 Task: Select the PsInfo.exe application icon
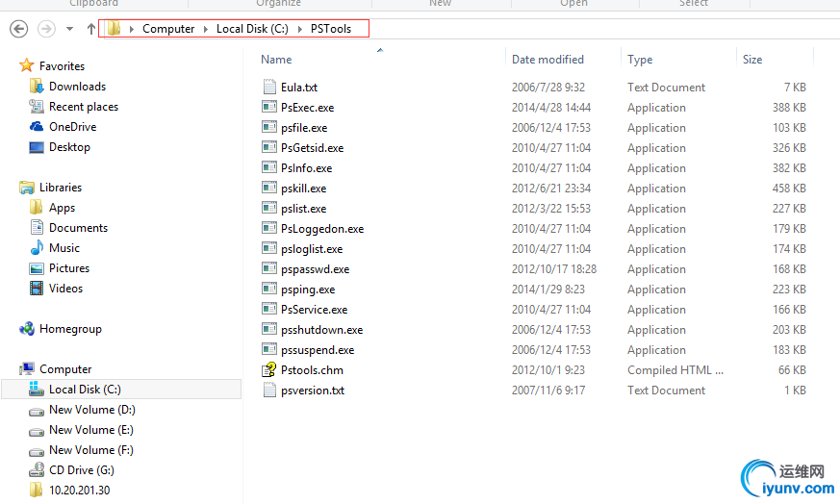click(269, 167)
